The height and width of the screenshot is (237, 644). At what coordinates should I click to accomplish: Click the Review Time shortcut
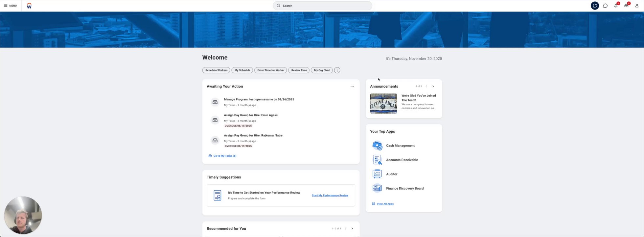pyautogui.click(x=299, y=70)
